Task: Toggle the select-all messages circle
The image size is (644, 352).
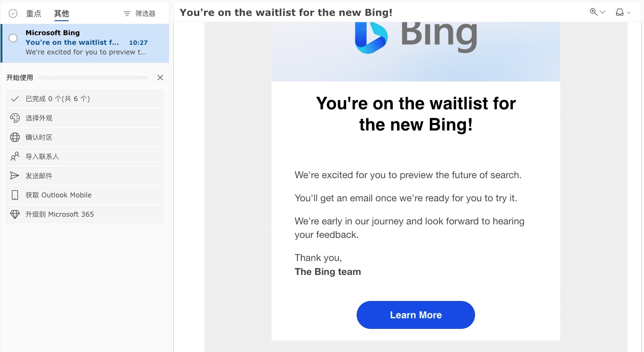Action: [x=13, y=13]
